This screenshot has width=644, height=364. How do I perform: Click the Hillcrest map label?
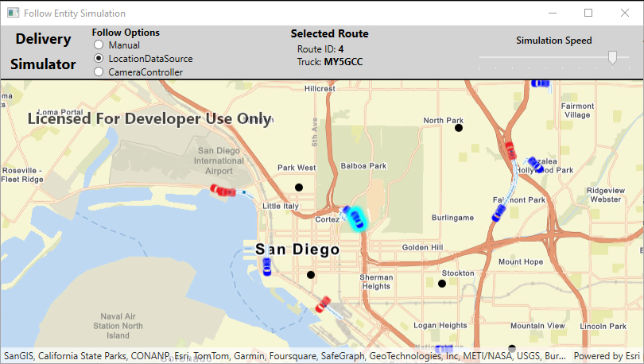pos(320,88)
